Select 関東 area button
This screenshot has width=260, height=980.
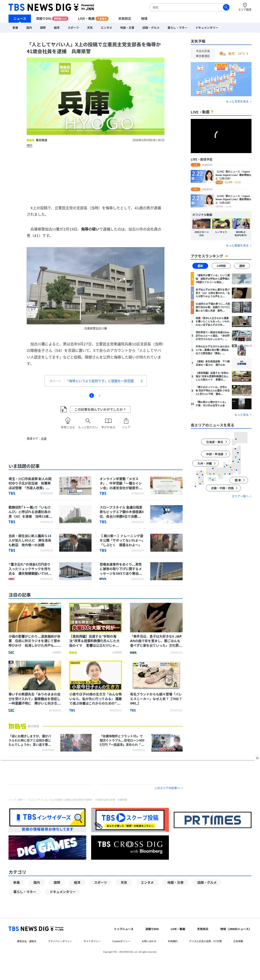click(x=239, y=480)
